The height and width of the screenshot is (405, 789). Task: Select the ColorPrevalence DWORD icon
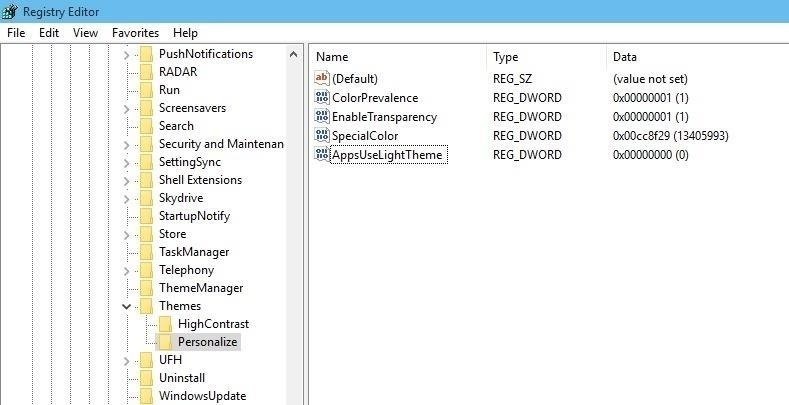(322, 98)
